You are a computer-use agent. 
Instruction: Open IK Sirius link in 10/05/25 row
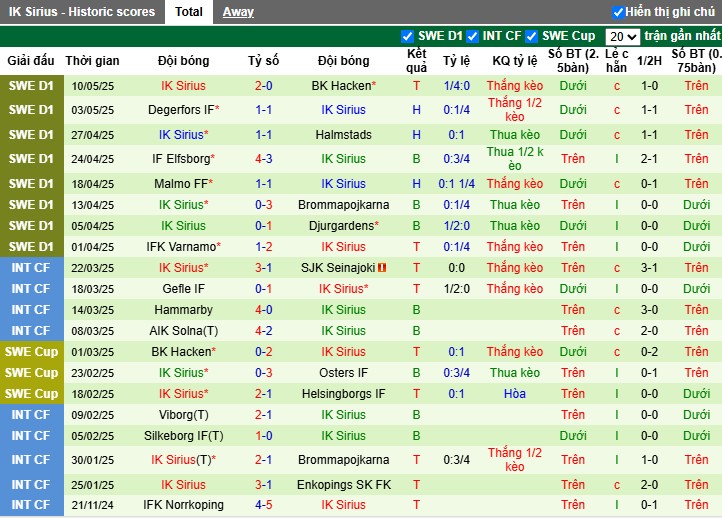tap(183, 86)
